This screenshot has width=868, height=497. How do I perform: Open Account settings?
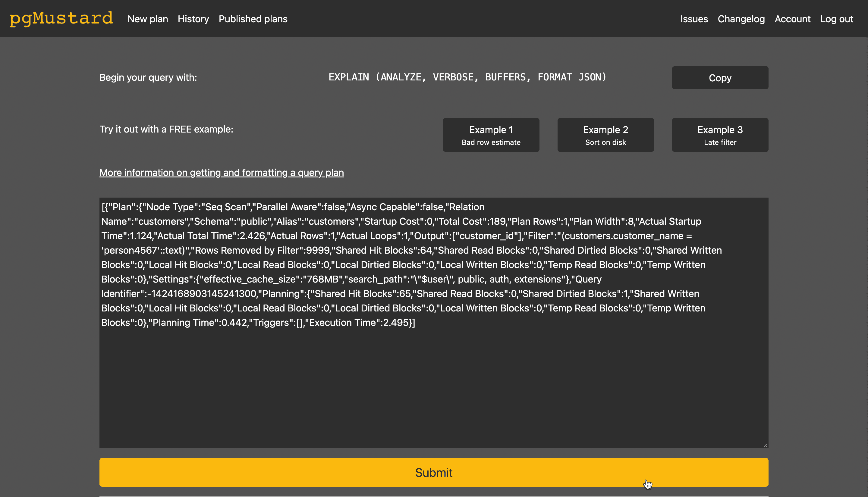792,19
